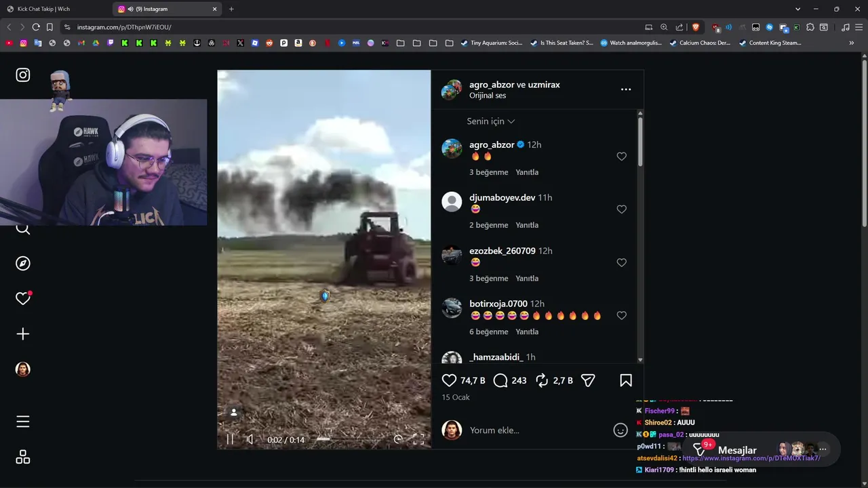The image size is (868, 488).
Task: Show hidden bookmarks with the double chevron
Action: (x=852, y=43)
